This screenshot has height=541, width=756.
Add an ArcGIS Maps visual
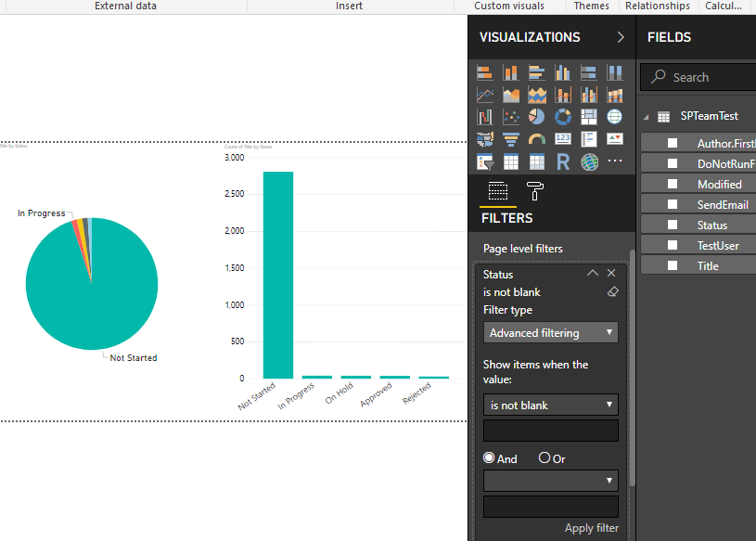tap(587, 161)
